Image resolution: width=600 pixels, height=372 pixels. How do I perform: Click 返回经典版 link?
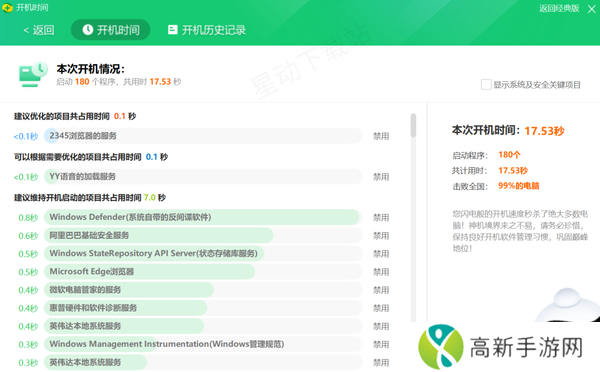coord(559,8)
